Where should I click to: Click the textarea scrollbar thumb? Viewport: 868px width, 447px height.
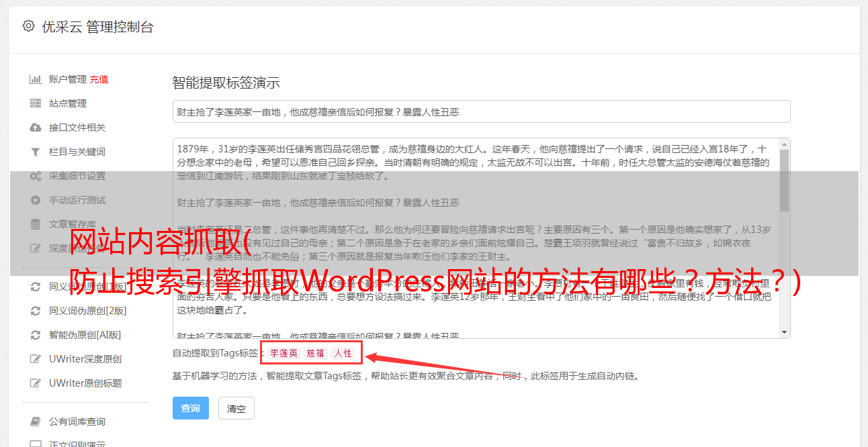(x=784, y=181)
